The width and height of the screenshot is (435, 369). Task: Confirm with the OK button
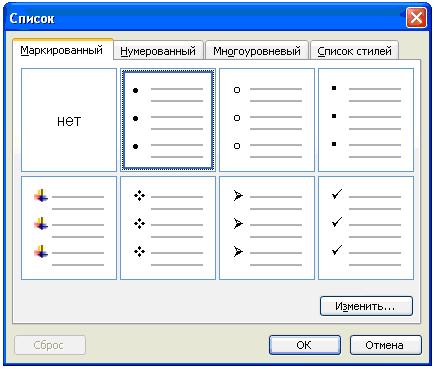pos(305,345)
